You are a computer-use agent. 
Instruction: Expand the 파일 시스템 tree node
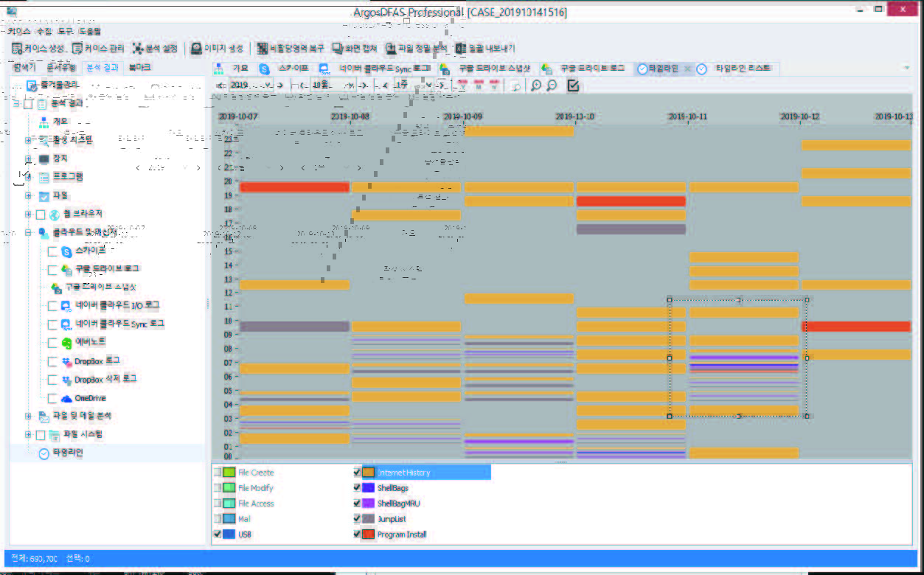(28, 435)
